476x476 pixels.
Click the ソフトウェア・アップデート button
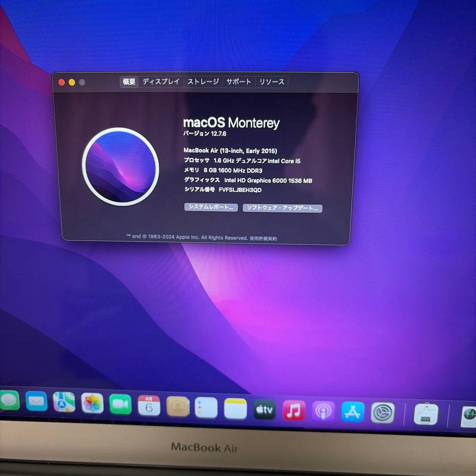tap(283, 208)
